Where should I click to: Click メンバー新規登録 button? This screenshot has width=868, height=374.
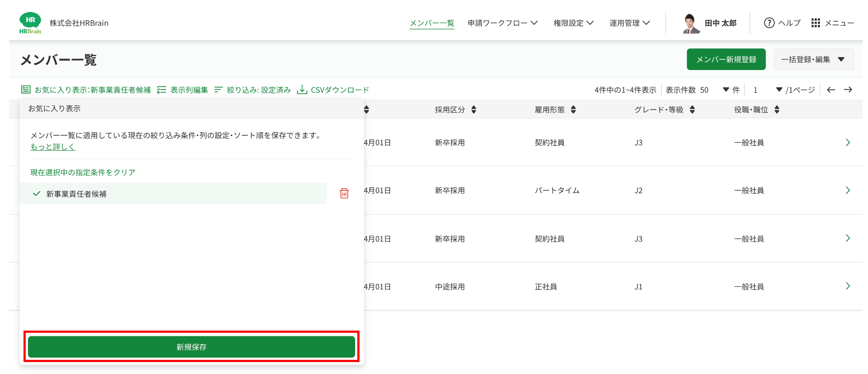[726, 59]
